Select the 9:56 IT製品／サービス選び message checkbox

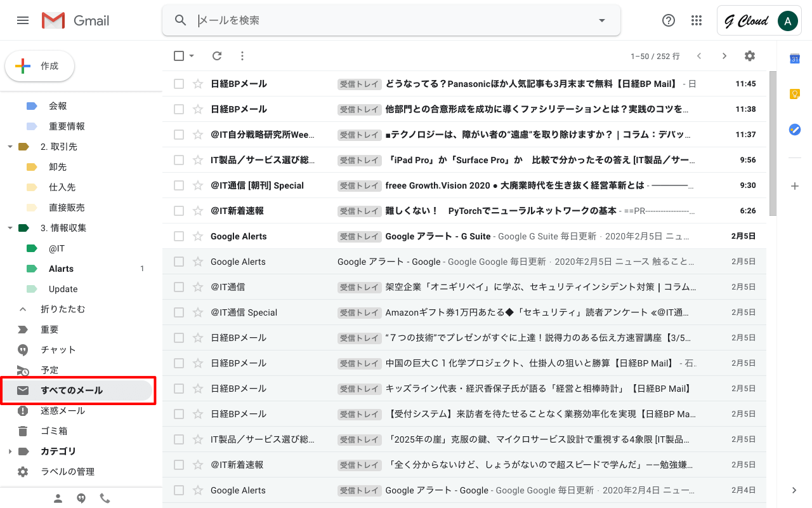179,160
